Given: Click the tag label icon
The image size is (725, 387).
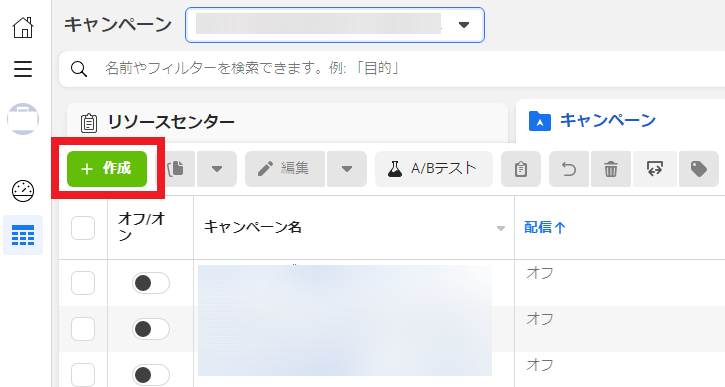Looking at the screenshot, I should (x=699, y=169).
